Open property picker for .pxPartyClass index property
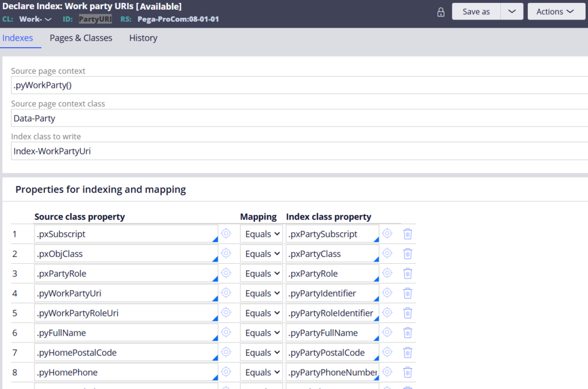This screenshot has height=389, width=588. point(387,253)
